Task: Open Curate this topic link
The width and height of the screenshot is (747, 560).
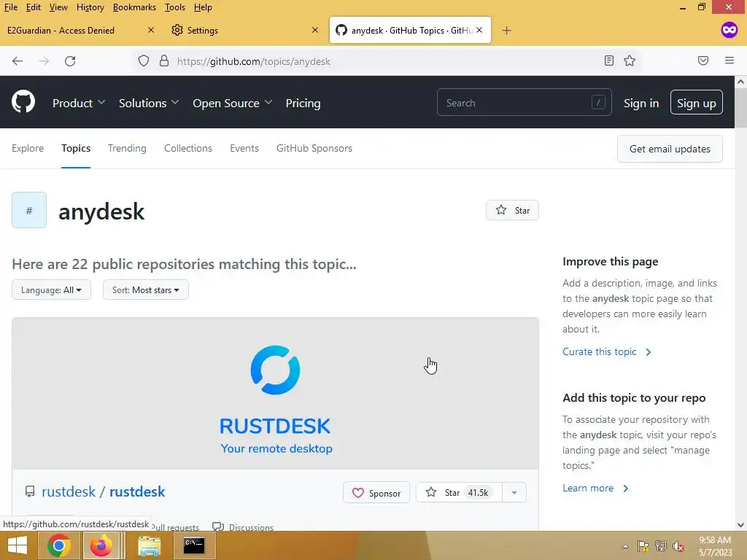Action: click(606, 351)
